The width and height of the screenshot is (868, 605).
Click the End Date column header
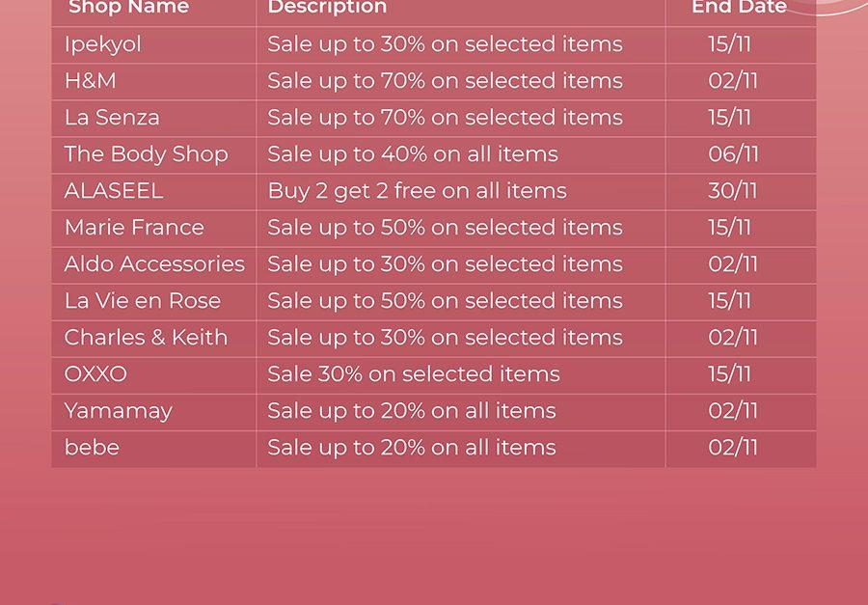pyautogui.click(x=739, y=7)
